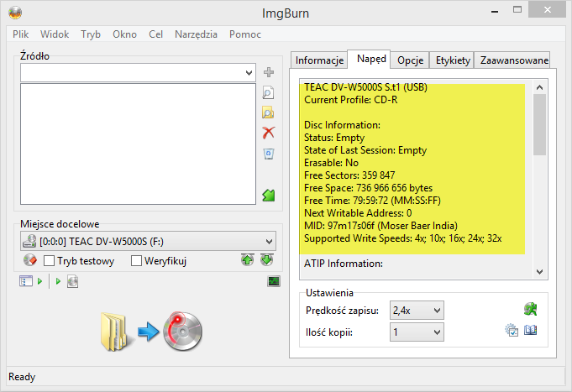Enable the Tryb testowy checkbox
Screen dimensions: 572x392
(x=49, y=261)
